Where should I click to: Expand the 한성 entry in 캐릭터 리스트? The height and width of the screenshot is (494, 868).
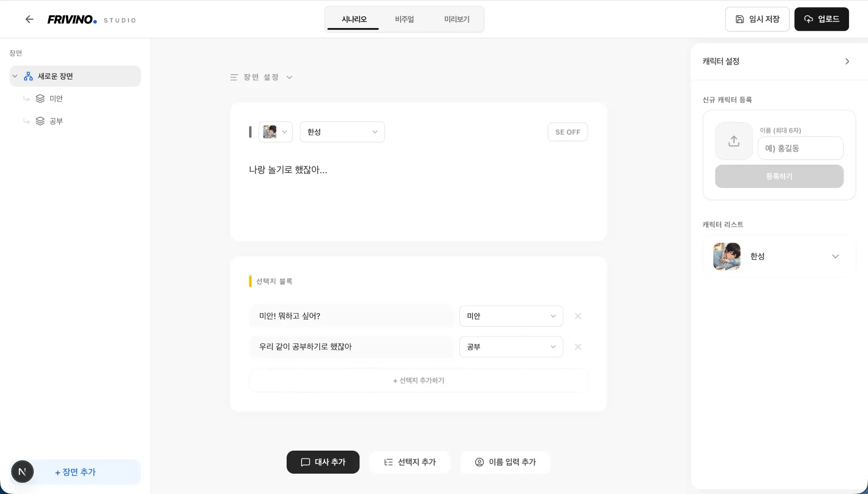(835, 256)
